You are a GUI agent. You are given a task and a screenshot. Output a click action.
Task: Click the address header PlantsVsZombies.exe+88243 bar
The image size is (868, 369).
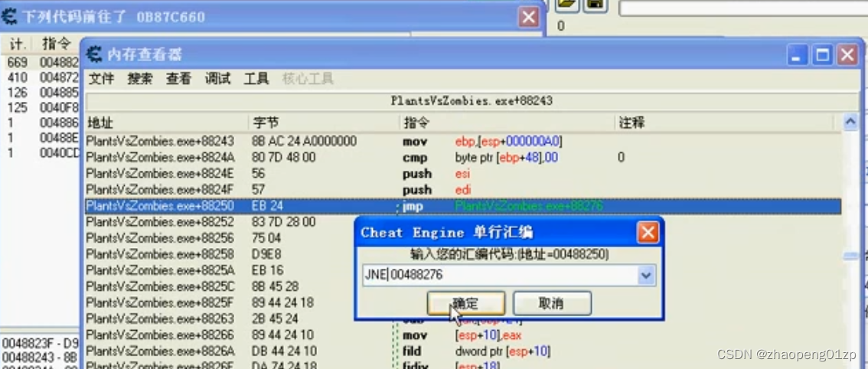[x=472, y=101]
